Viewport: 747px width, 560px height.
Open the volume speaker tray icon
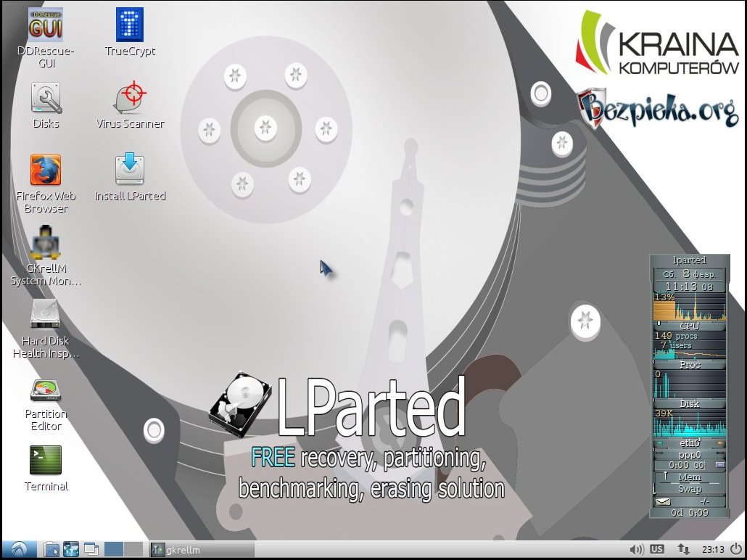(636, 550)
